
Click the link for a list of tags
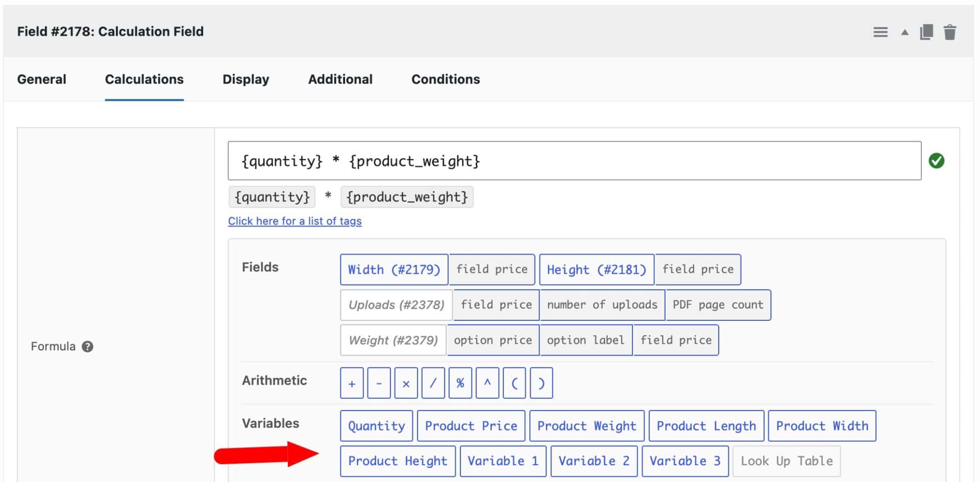coord(295,221)
